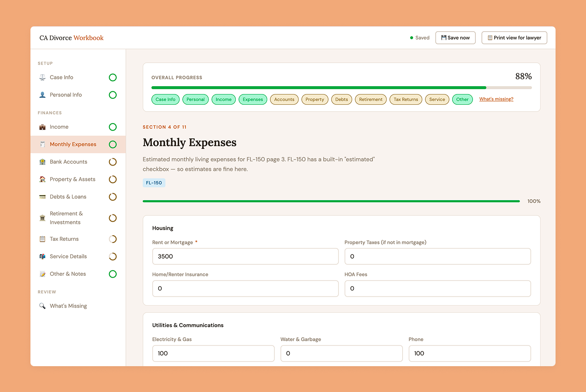586x392 pixels.
Task: Select Bank Accounts in sidebar
Action: pos(78,162)
